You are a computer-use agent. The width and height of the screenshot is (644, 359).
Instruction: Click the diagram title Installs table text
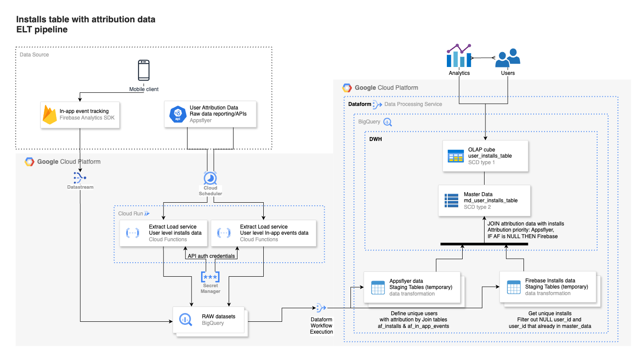(x=86, y=20)
